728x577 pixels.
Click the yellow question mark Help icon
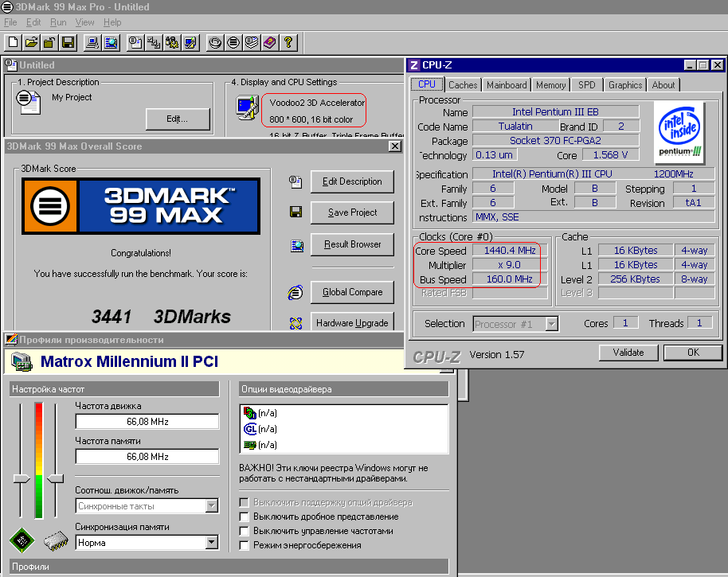coord(288,43)
